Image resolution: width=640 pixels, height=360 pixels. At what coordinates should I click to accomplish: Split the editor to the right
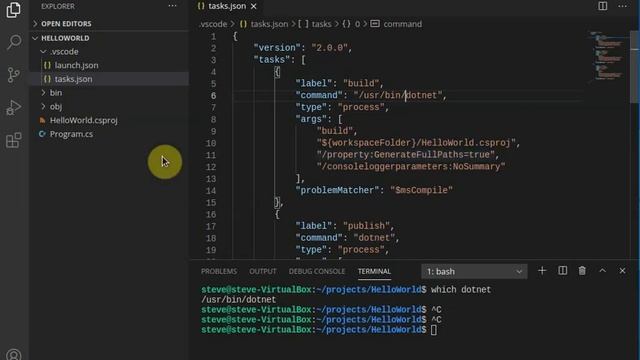pyautogui.click(x=602, y=6)
